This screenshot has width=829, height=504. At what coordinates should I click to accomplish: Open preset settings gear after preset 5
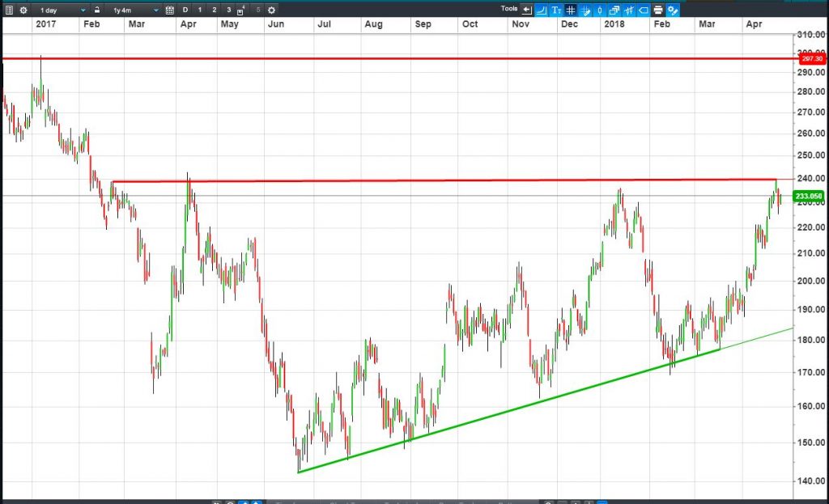point(272,10)
